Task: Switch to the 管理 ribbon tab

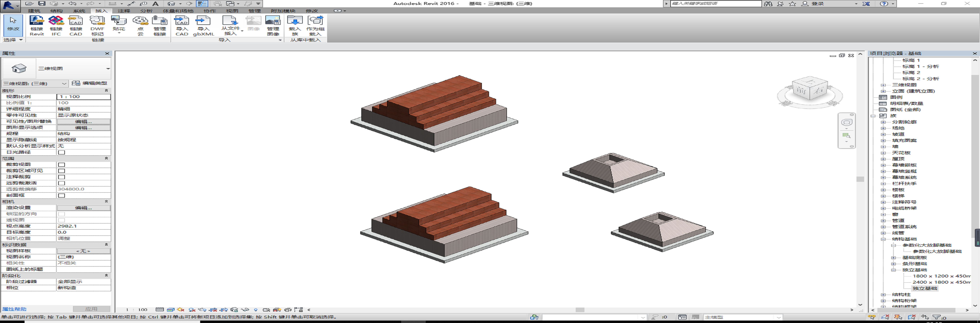Action: (255, 11)
